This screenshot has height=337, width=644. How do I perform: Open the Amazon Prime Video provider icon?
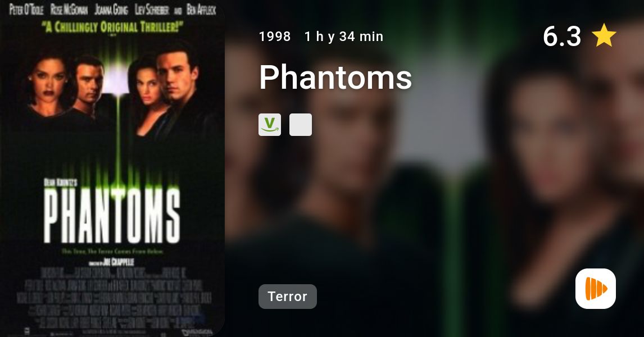pos(269,125)
